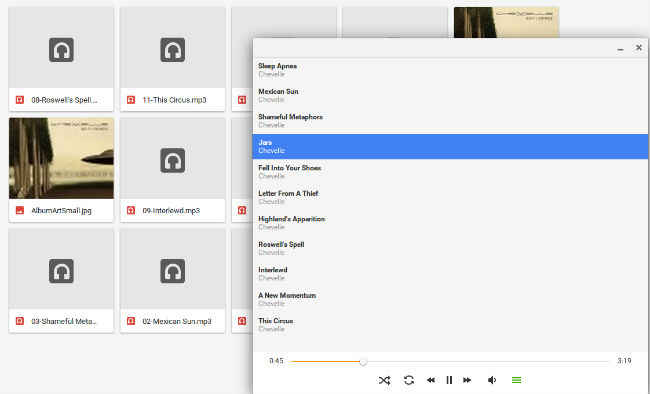Open the AlbumArtSmall.jpg image thumbnail
Image resolution: width=650 pixels, height=394 pixels.
click(x=61, y=158)
